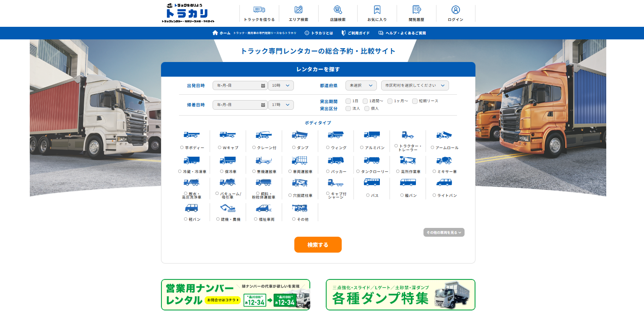
Task: Expand その他の車両を見る button
Action: [x=444, y=233]
